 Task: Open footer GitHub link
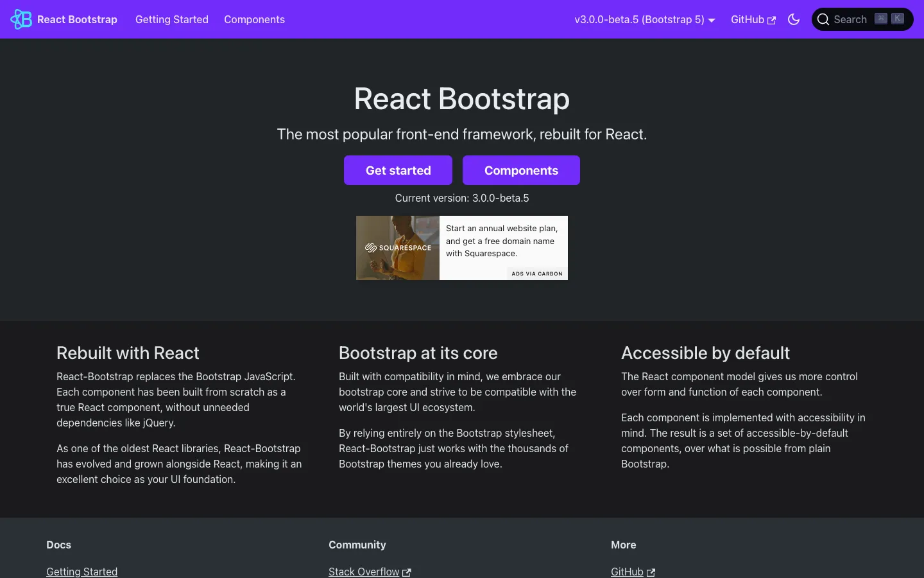point(633,572)
